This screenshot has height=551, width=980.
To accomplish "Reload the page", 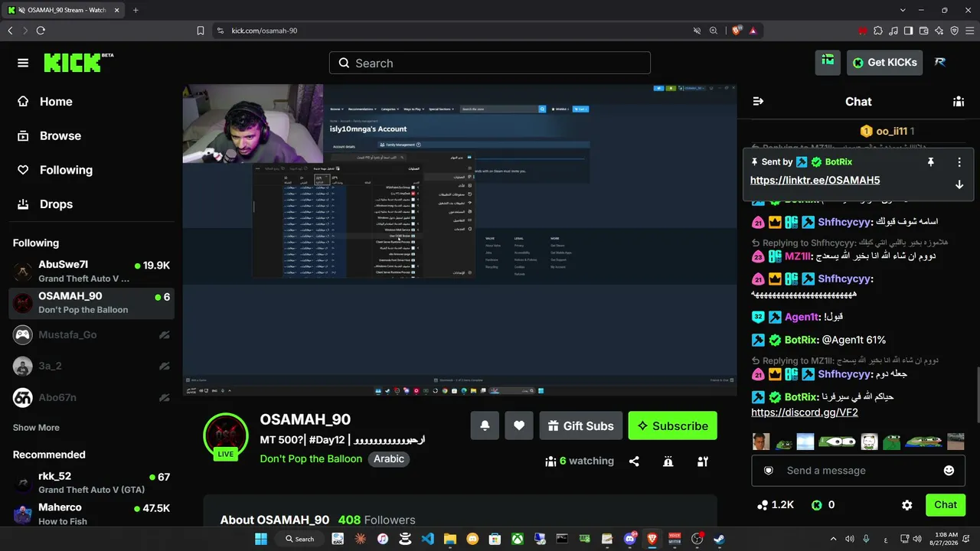I will pyautogui.click(x=41, y=31).
